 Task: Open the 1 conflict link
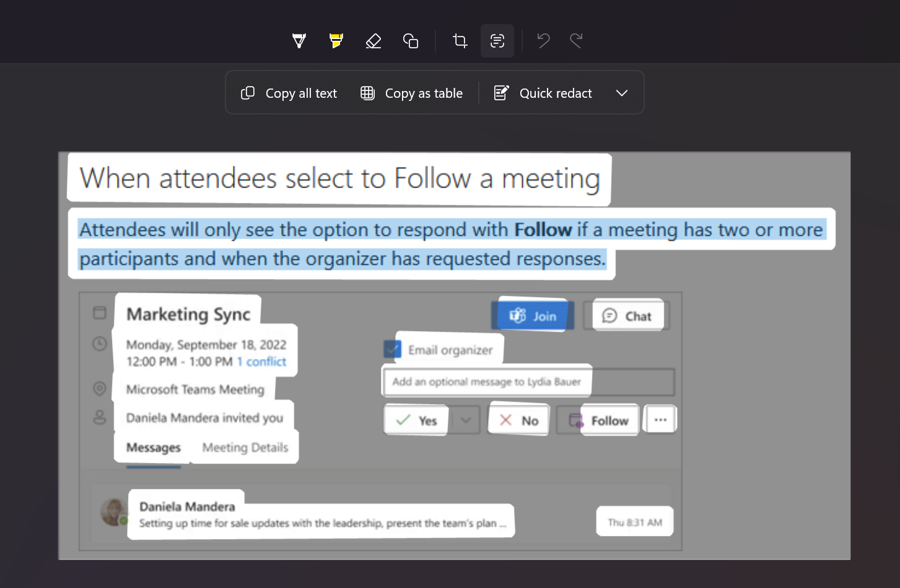(x=262, y=362)
